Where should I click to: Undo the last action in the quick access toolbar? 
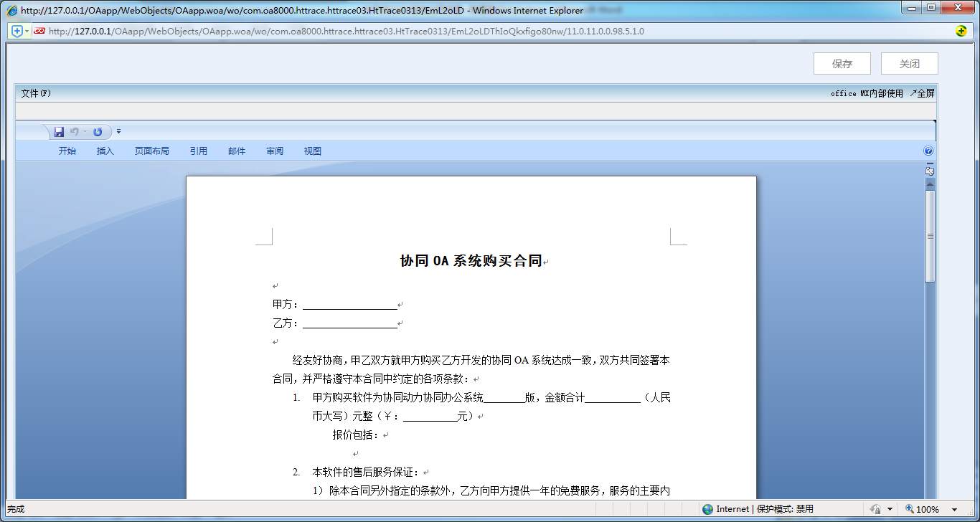(x=75, y=131)
